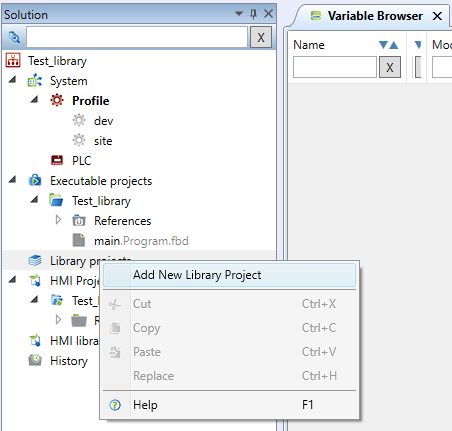Click the History clock icon

point(35,360)
